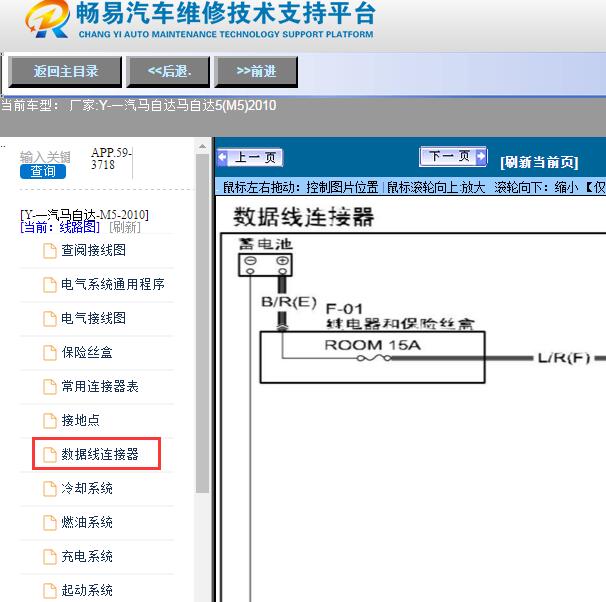Click the document icon beside 数据线连接器
The height and width of the screenshot is (602, 606).
49,455
